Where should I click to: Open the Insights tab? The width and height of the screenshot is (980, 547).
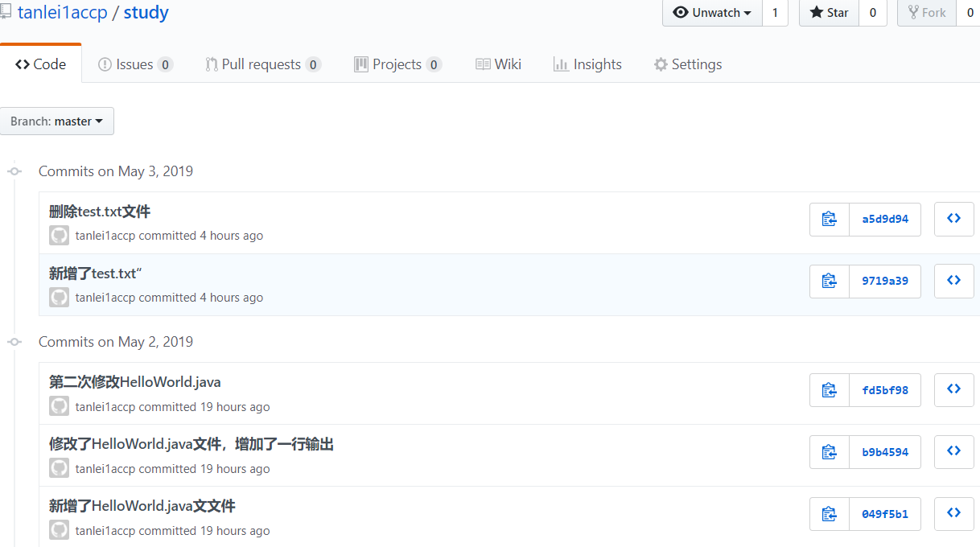(587, 64)
